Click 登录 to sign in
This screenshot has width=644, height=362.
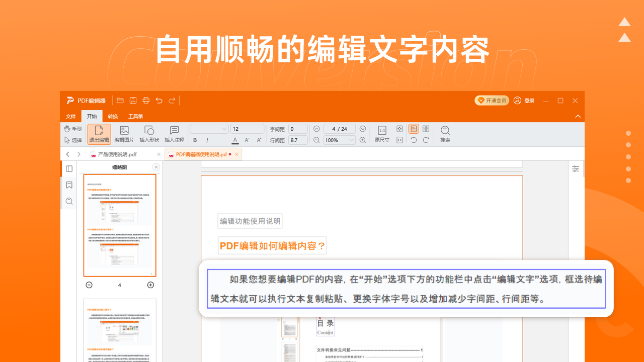coord(525,100)
